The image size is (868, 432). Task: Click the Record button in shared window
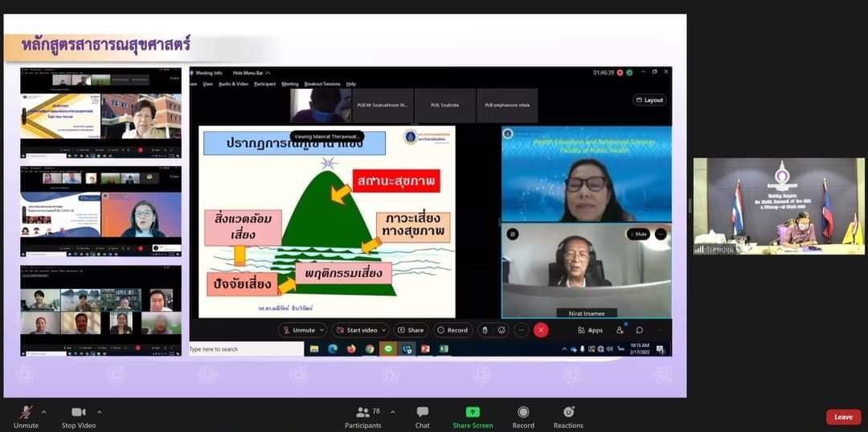tap(452, 330)
